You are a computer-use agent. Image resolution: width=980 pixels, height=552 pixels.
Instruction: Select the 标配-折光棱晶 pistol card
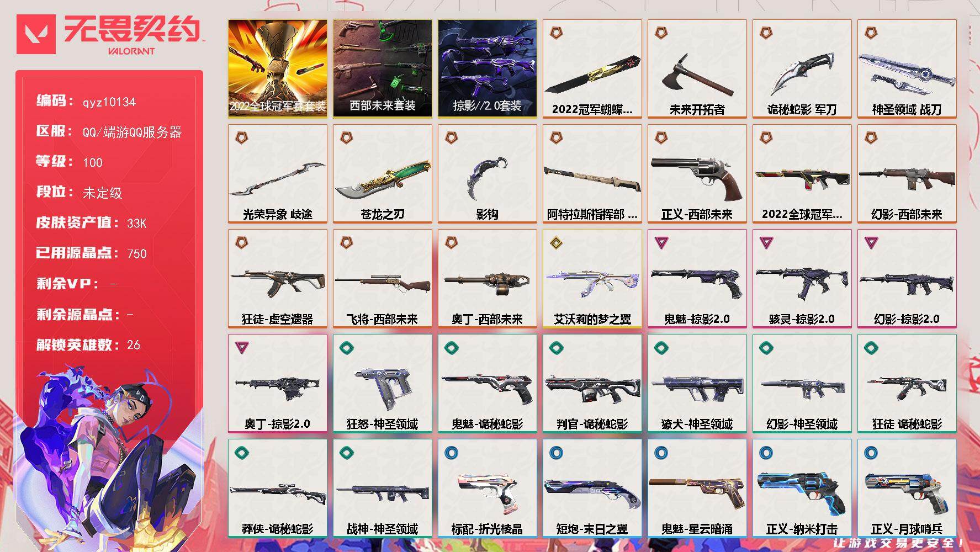click(488, 489)
